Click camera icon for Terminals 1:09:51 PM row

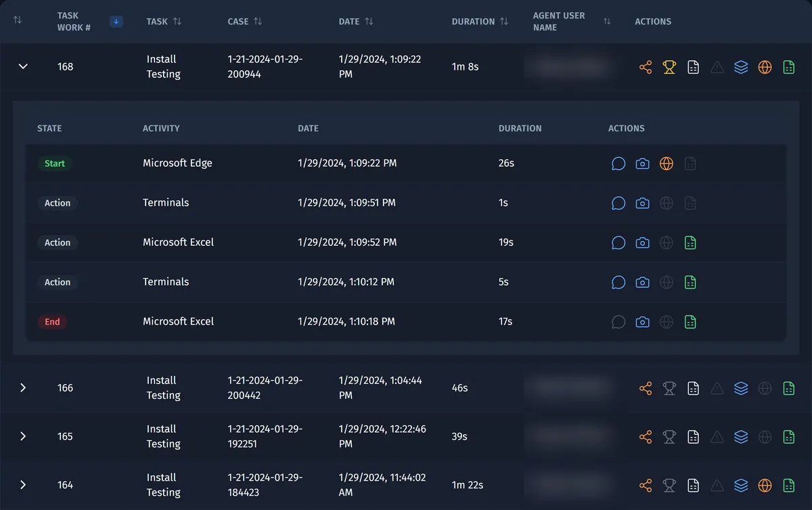pyautogui.click(x=642, y=203)
